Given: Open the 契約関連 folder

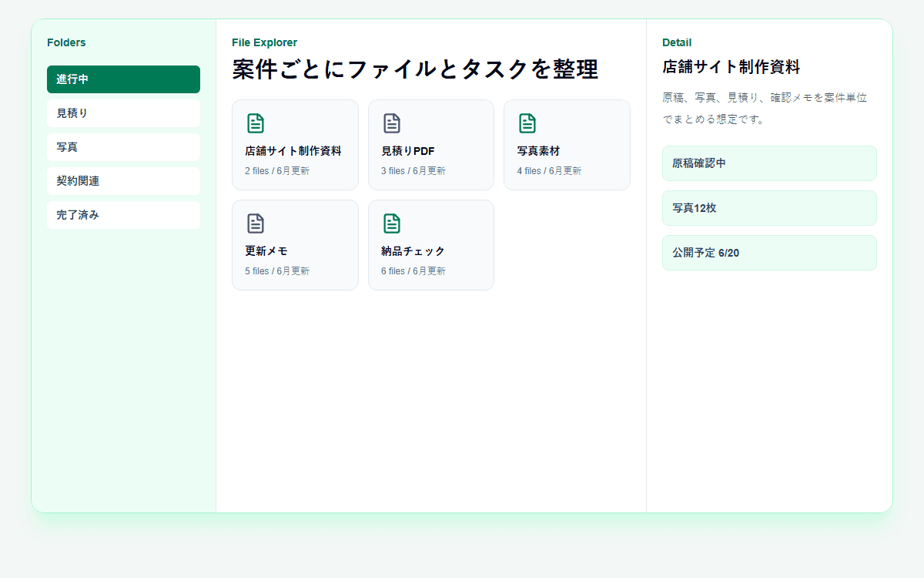Looking at the screenshot, I should [123, 181].
